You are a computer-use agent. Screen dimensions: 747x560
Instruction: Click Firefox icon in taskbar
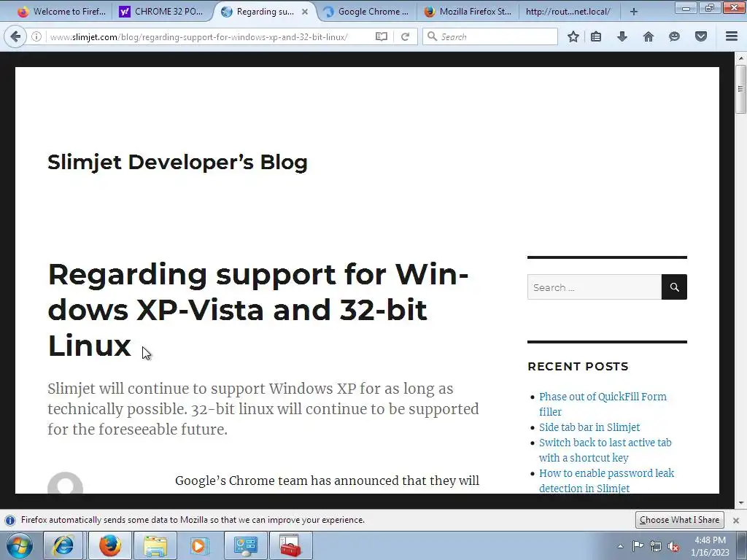point(110,545)
